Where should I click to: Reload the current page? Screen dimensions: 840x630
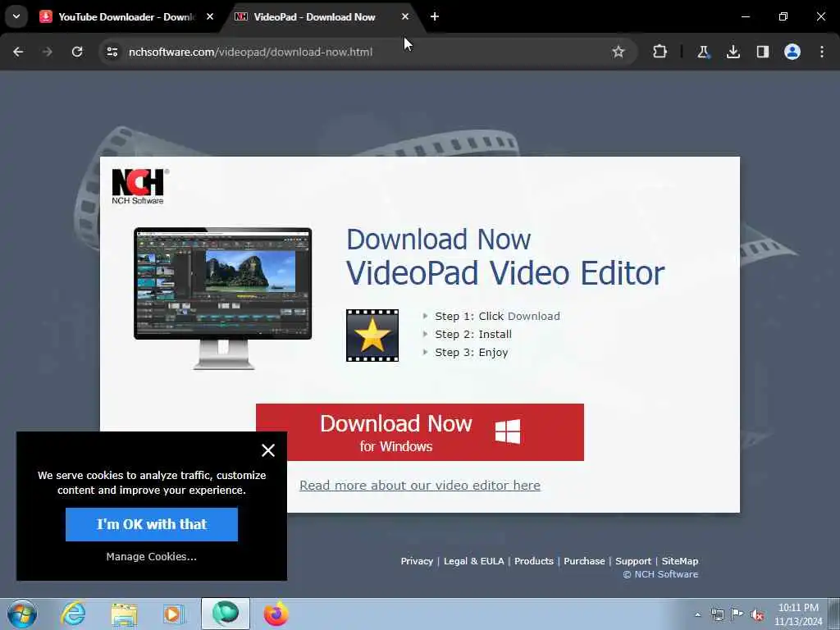[x=77, y=52]
